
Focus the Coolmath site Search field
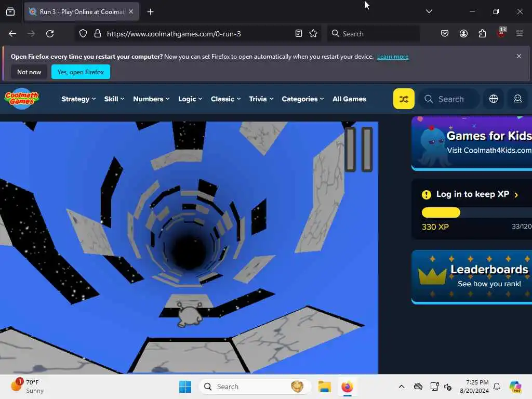tap(449, 99)
